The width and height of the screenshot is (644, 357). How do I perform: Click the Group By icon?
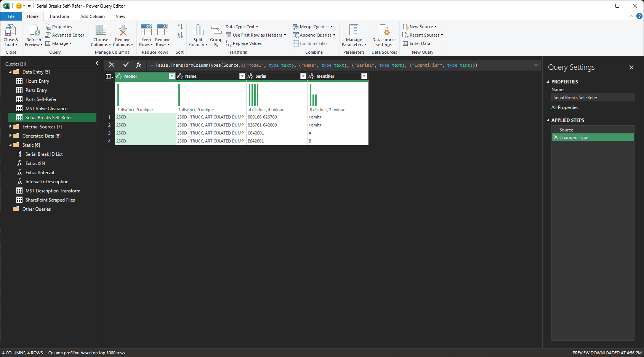tap(216, 30)
